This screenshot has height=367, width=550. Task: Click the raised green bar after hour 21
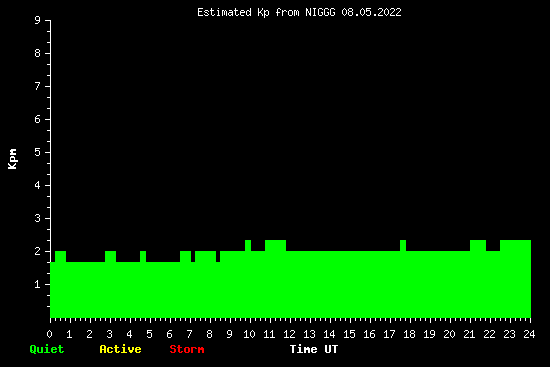coord(478,245)
